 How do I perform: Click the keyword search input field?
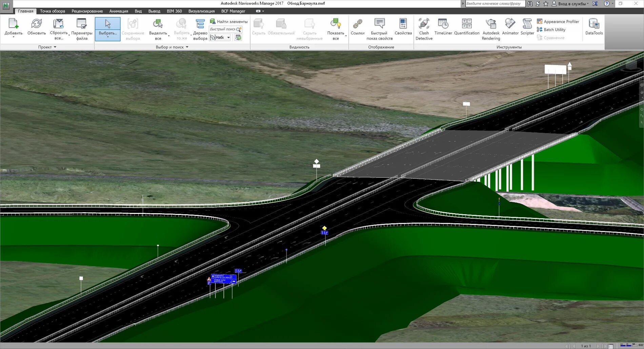(x=495, y=4)
